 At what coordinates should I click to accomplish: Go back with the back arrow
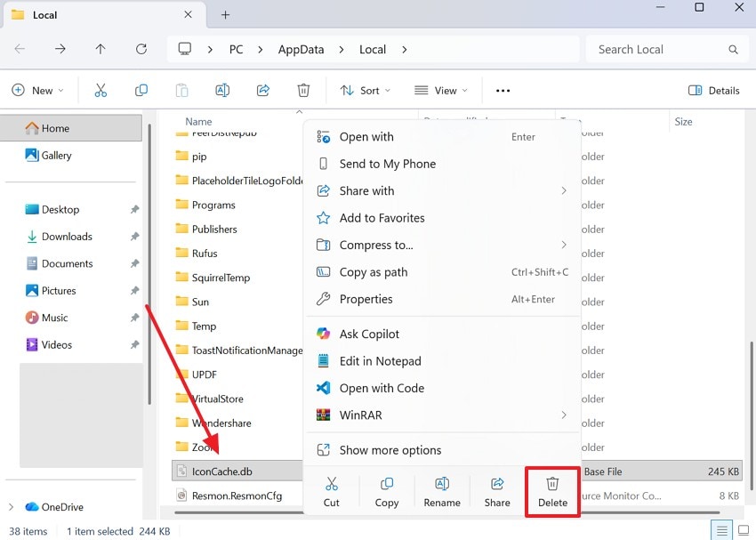tap(20, 49)
